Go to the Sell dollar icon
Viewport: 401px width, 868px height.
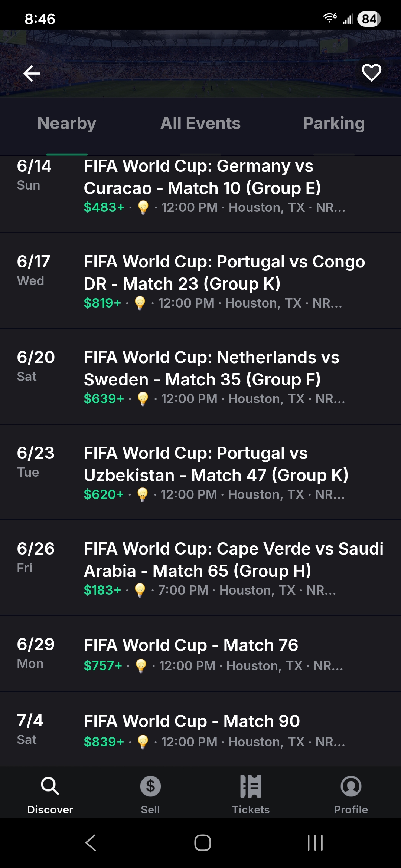pyautogui.click(x=150, y=786)
